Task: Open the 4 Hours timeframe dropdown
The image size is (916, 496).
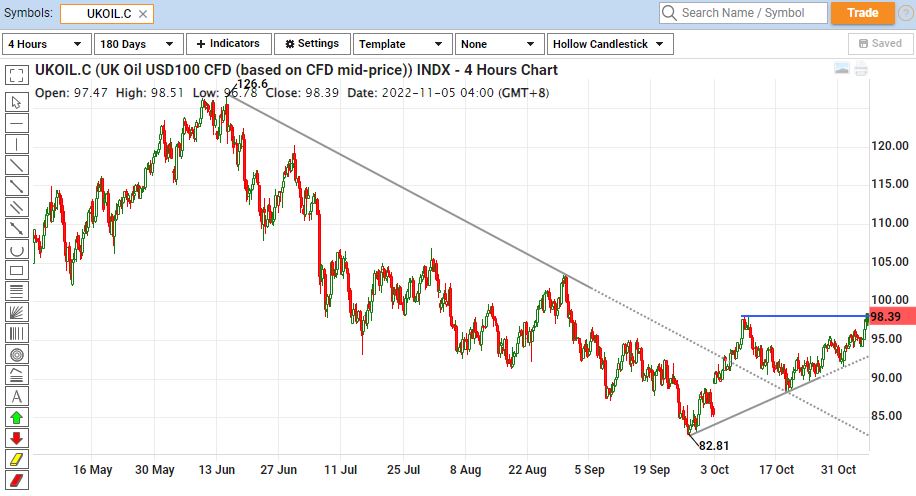Action: tap(45, 44)
